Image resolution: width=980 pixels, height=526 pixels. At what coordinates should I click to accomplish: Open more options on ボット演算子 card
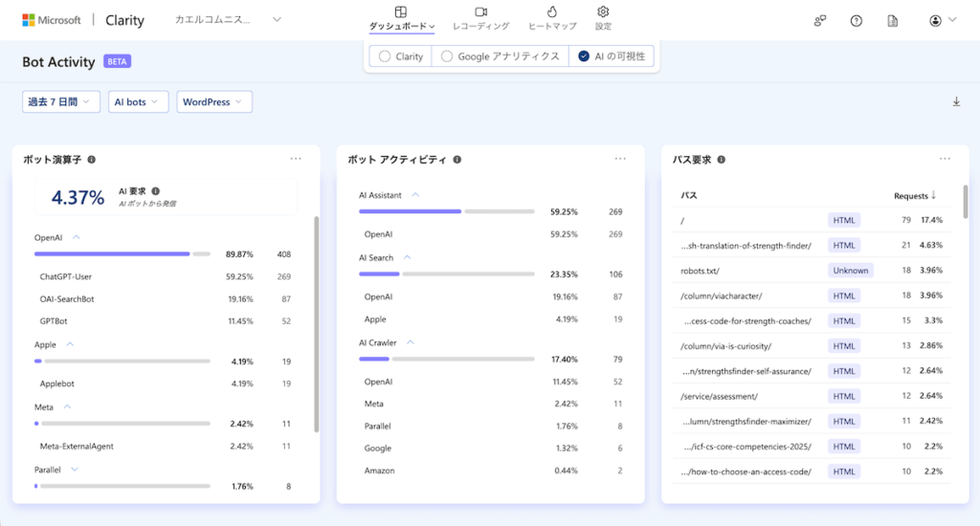tap(296, 159)
